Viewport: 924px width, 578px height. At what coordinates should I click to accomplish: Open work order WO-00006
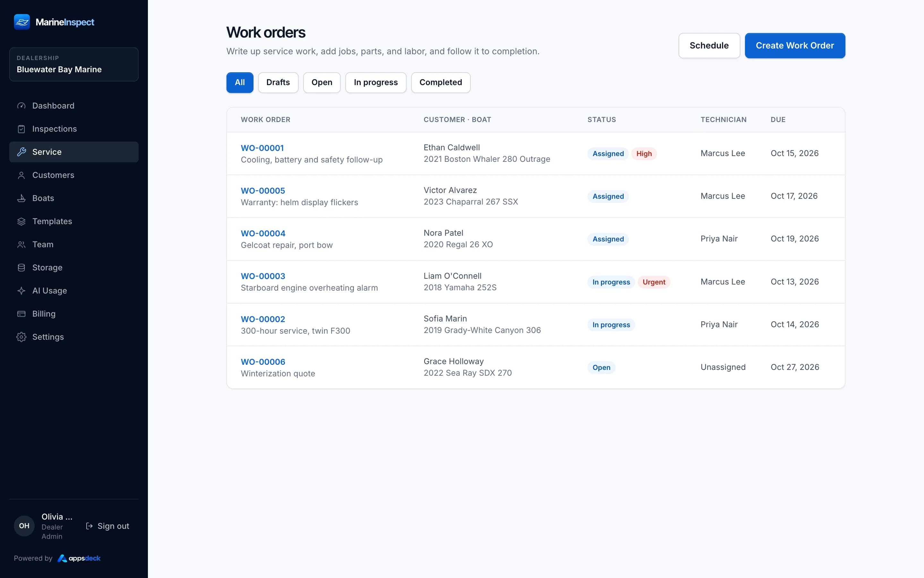(x=263, y=362)
